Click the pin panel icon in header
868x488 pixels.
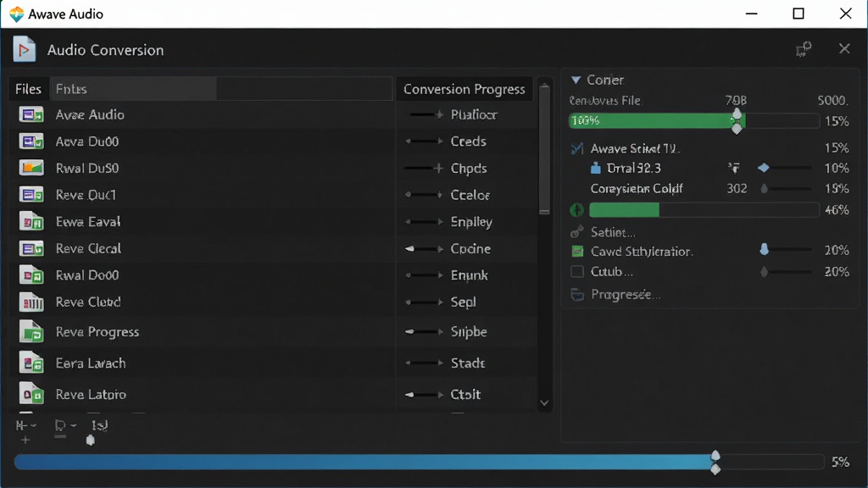coord(804,49)
